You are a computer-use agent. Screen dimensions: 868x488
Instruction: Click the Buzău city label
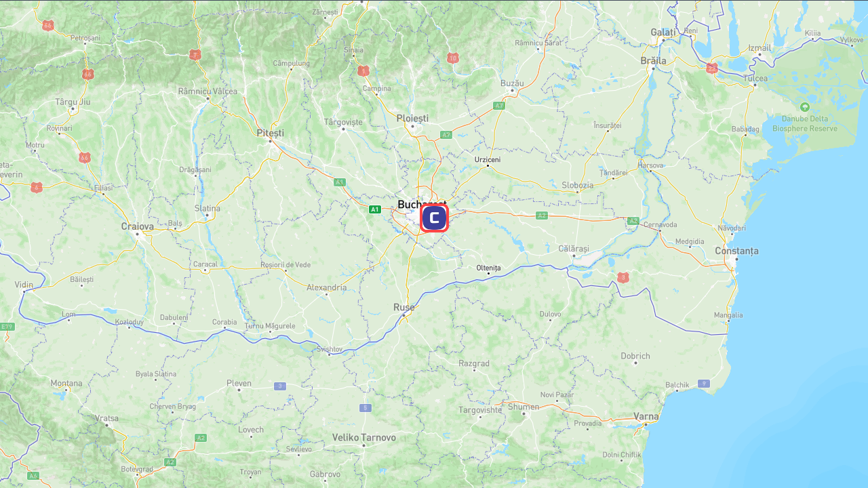[512, 83]
